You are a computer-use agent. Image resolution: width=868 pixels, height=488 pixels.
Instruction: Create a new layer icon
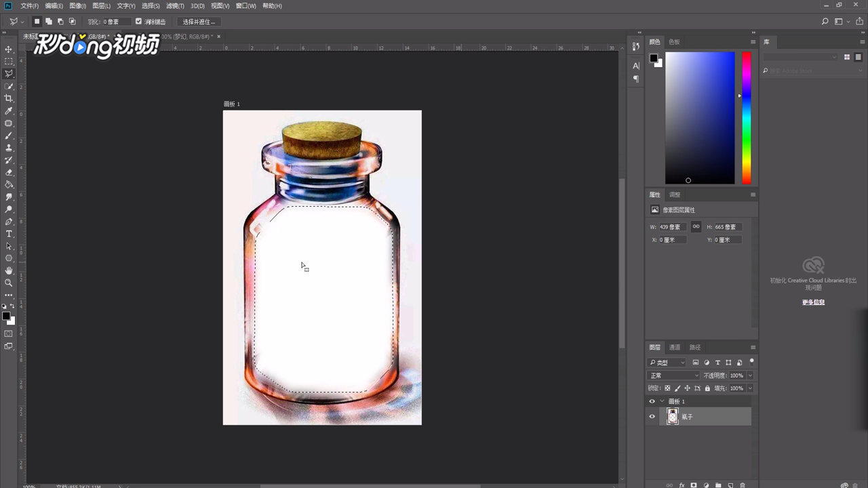730,485
